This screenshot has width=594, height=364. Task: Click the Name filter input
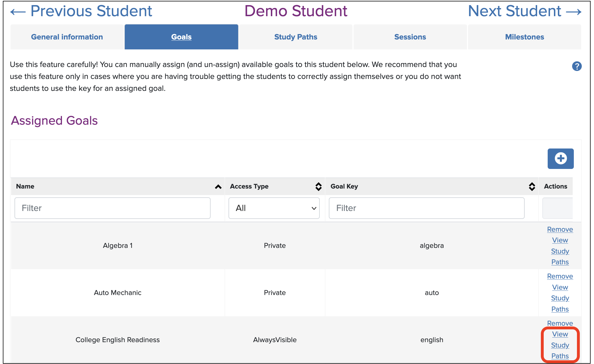pos(113,208)
